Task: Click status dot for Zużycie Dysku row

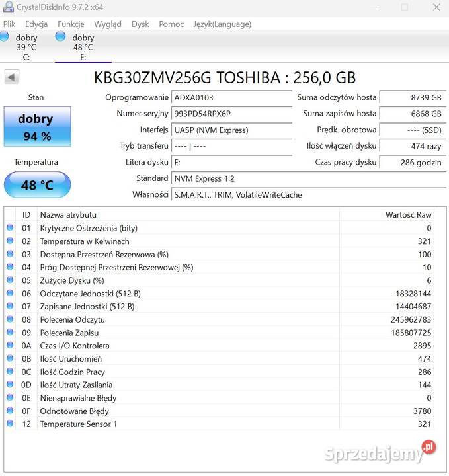Action: 10,280
